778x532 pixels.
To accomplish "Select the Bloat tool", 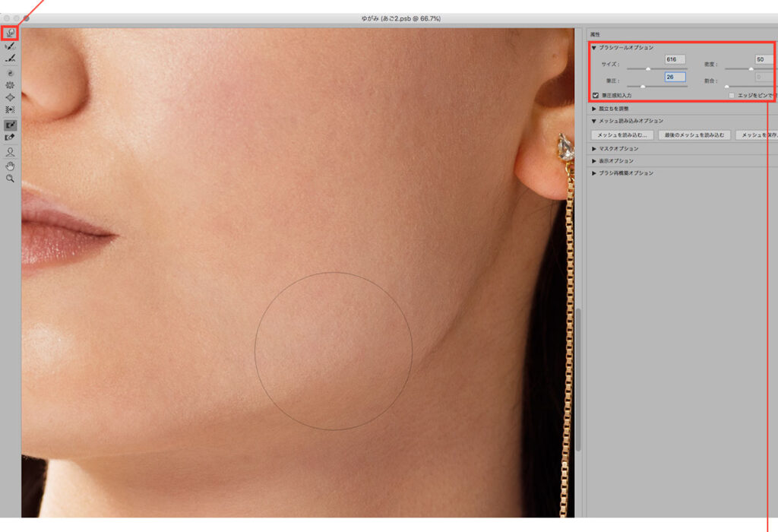I will tap(10, 97).
